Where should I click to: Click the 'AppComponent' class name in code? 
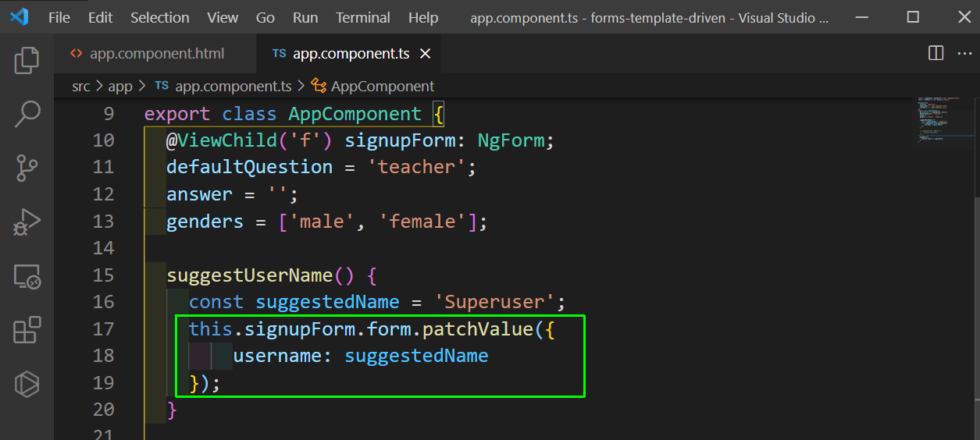[x=355, y=114]
